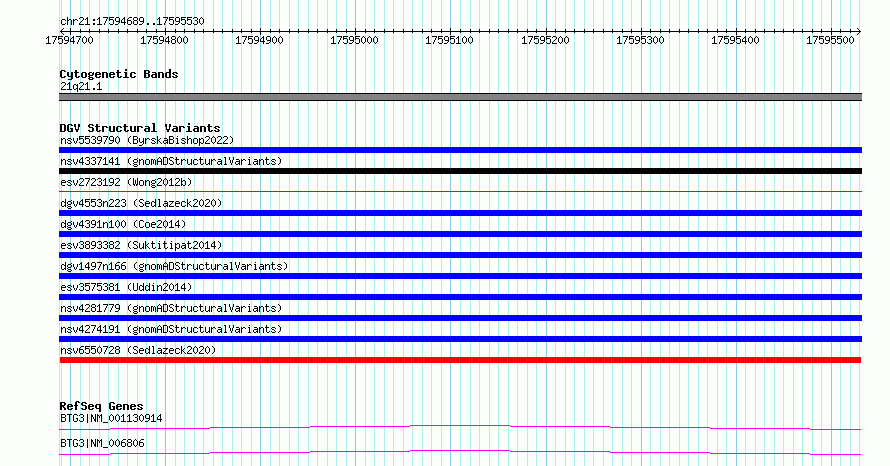
Task: Click ruler position 17595500
Action: (830, 40)
